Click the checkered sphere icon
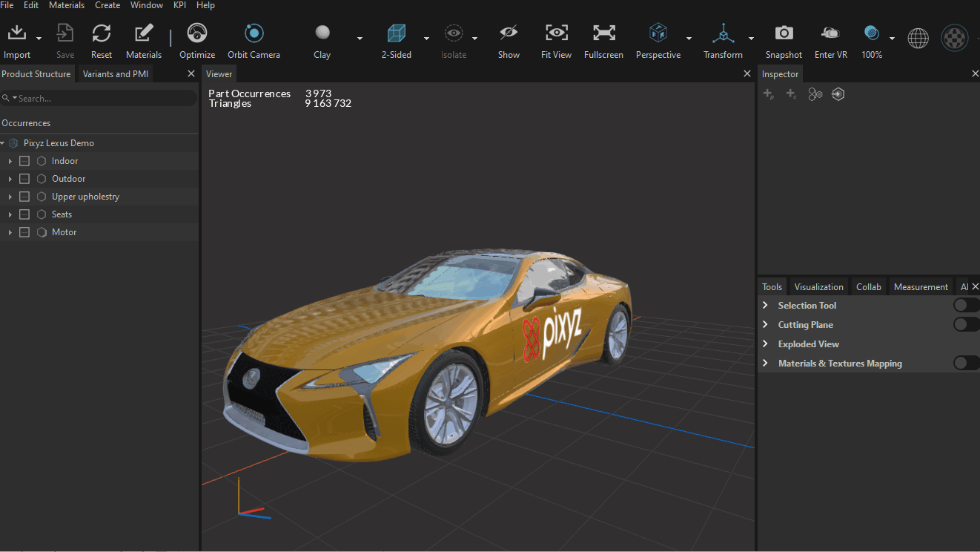The height and width of the screenshot is (552, 980). (x=954, y=38)
